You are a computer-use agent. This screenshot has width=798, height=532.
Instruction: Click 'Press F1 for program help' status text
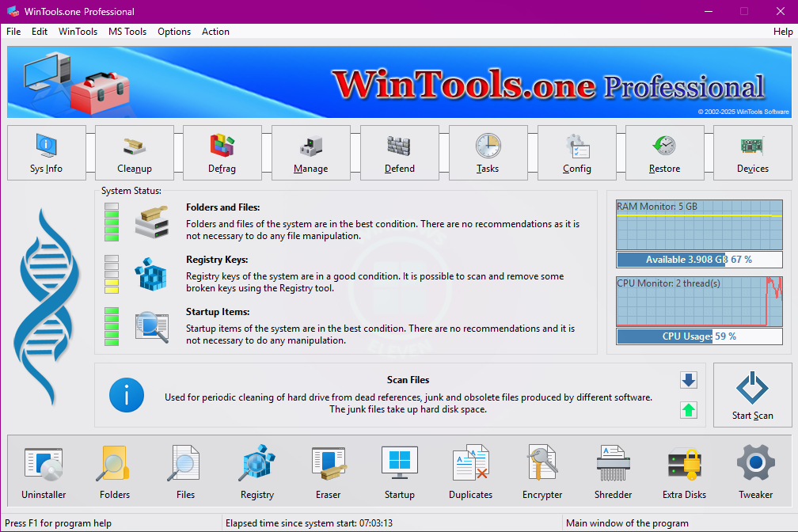pos(58,523)
